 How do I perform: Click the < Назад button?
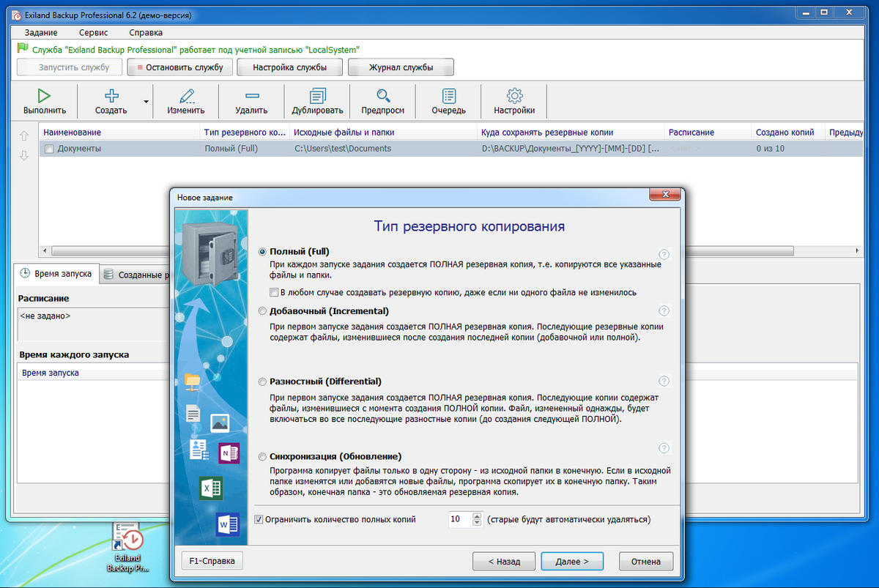pos(504,562)
